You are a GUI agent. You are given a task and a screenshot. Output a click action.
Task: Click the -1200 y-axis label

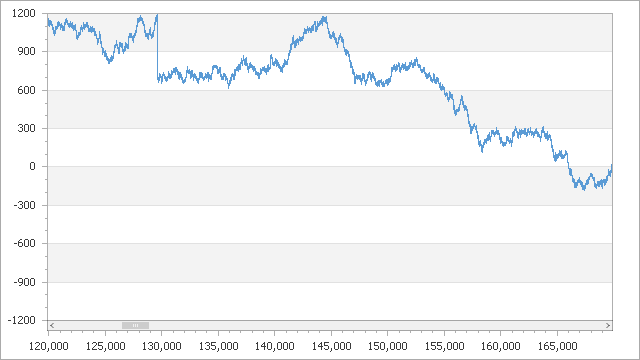tap(22, 320)
